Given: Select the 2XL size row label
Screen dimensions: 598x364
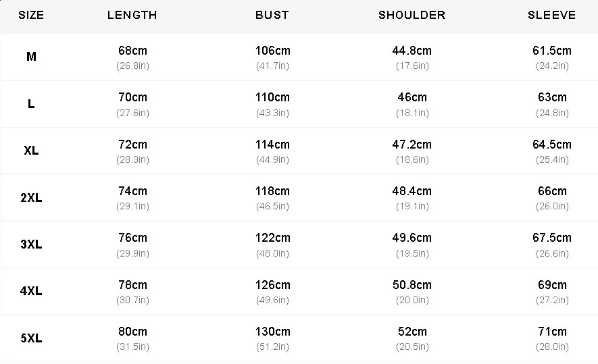Looking at the screenshot, I should click(x=31, y=198).
